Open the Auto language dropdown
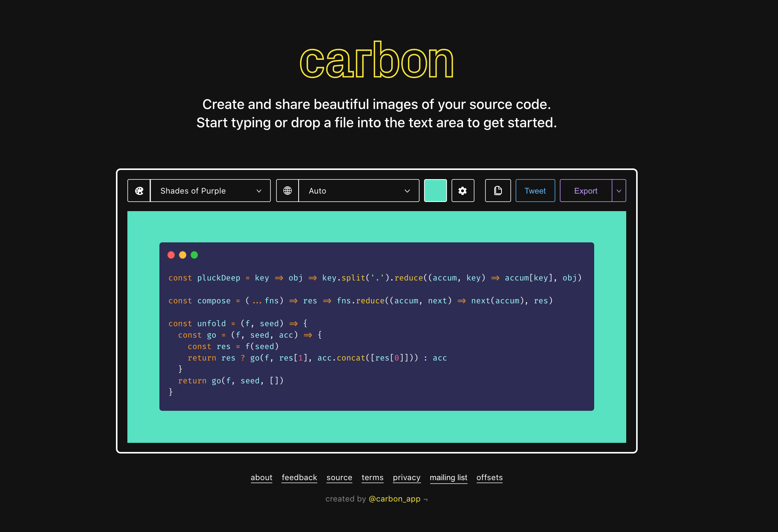The height and width of the screenshot is (532, 778). tap(359, 191)
